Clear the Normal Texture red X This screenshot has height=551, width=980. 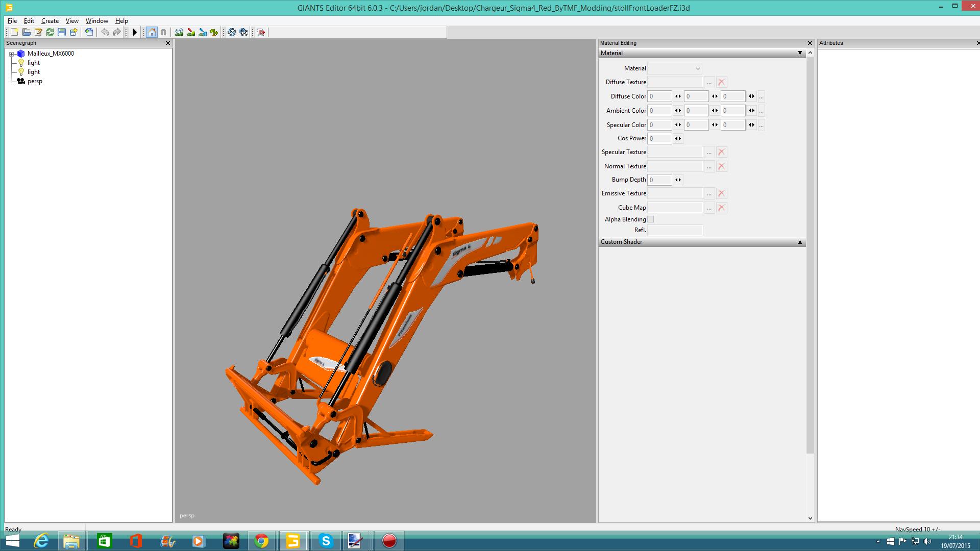tap(721, 166)
